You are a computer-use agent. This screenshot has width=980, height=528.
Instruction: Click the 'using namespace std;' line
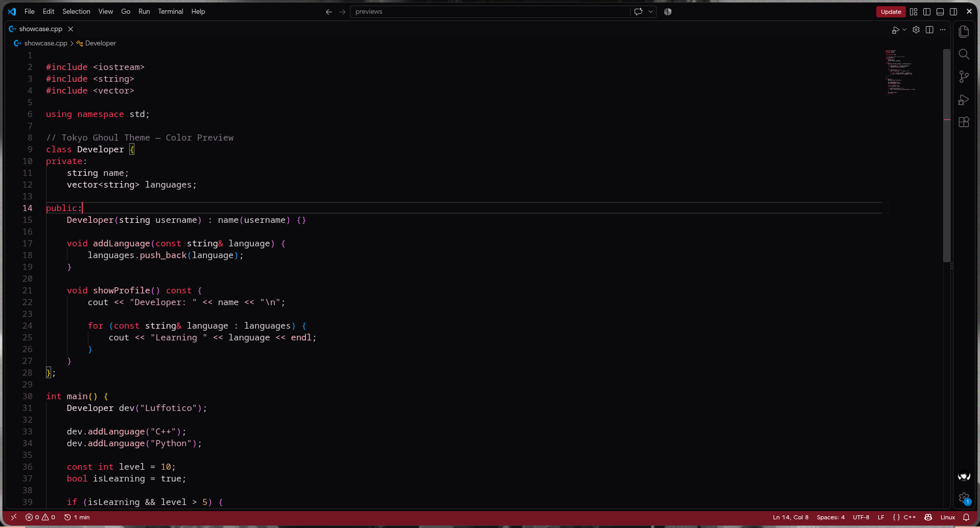click(98, 114)
